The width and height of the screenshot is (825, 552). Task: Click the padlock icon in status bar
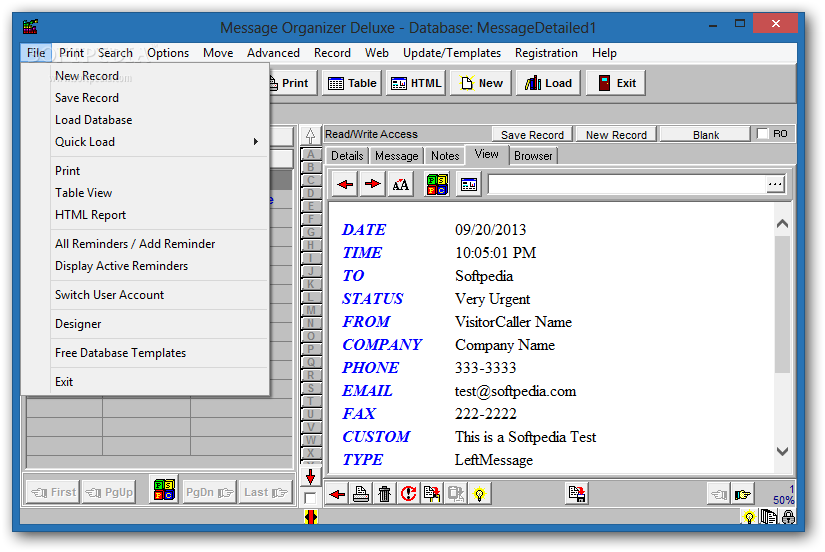click(x=788, y=517)
